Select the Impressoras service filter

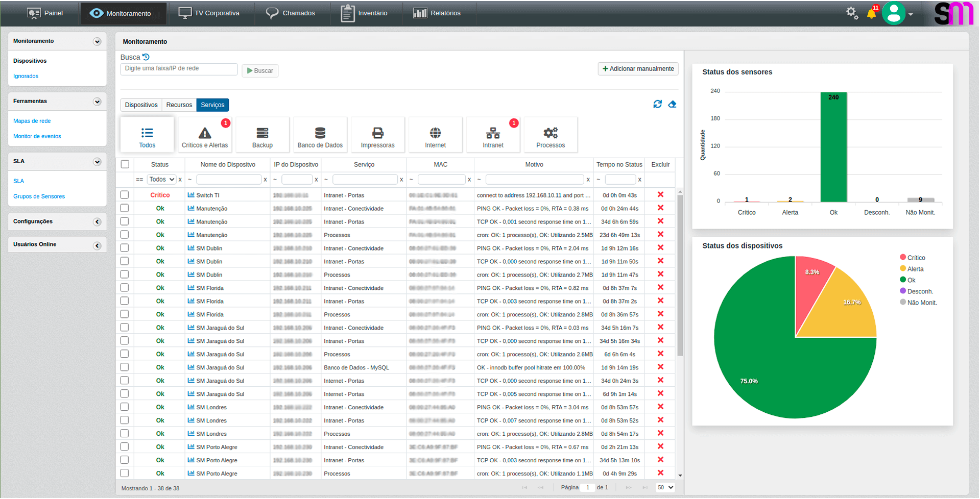(x=377, y=135)
